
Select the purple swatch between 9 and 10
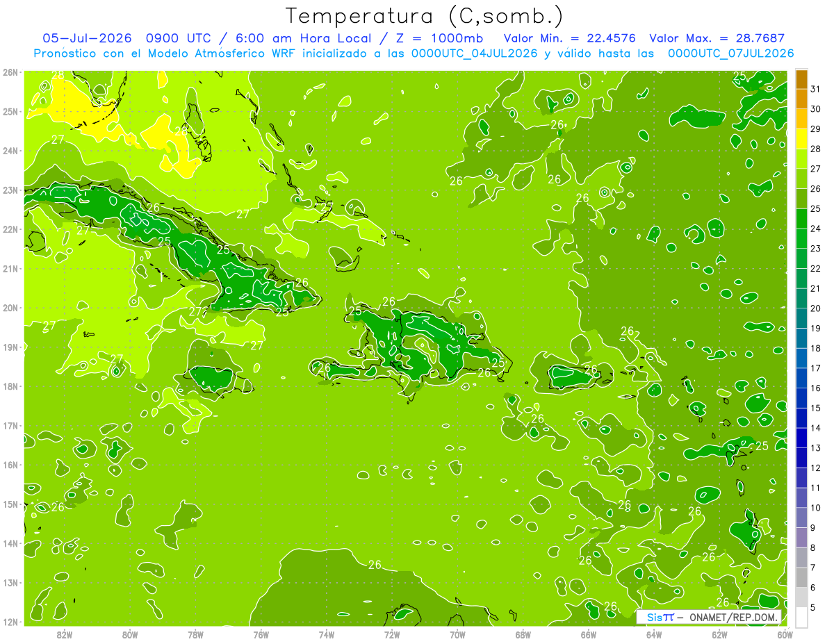point(801,518)
